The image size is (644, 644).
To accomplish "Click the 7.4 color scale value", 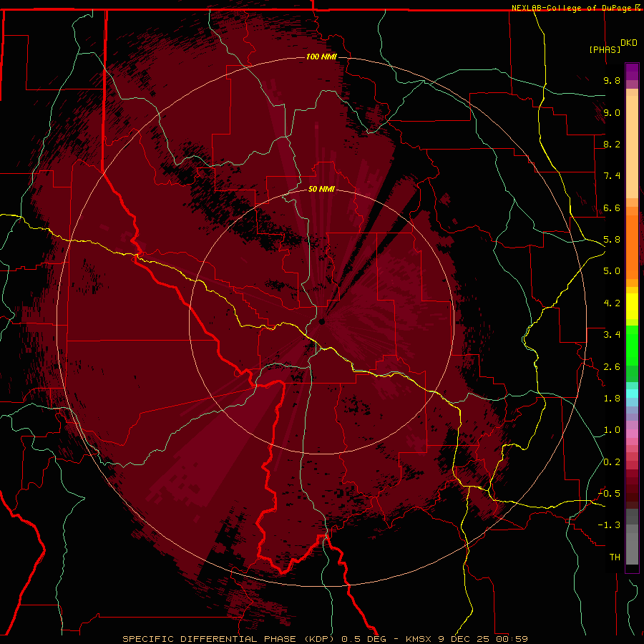I will [x=612, y=176].
